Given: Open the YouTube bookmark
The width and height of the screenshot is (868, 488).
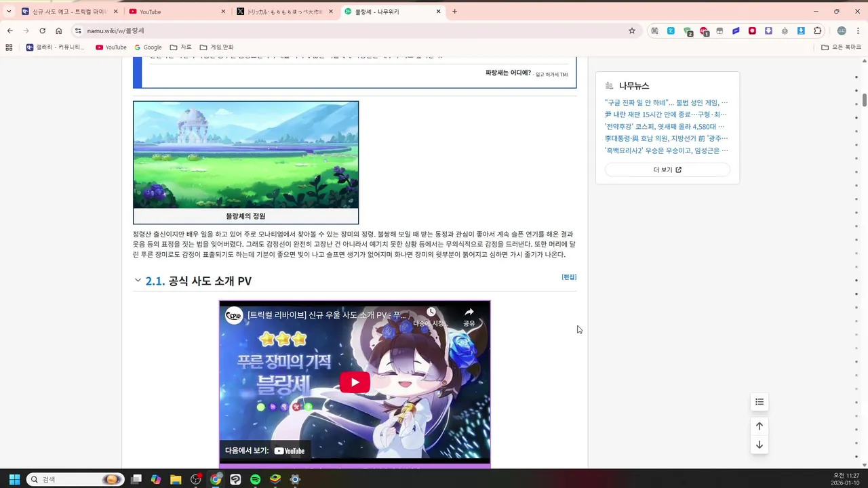Looking at the screenshot, I should pos(111,47).
